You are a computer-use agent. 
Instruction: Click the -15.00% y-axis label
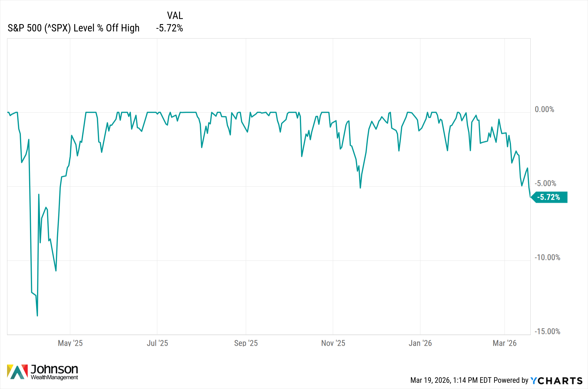tap(547, 332)
